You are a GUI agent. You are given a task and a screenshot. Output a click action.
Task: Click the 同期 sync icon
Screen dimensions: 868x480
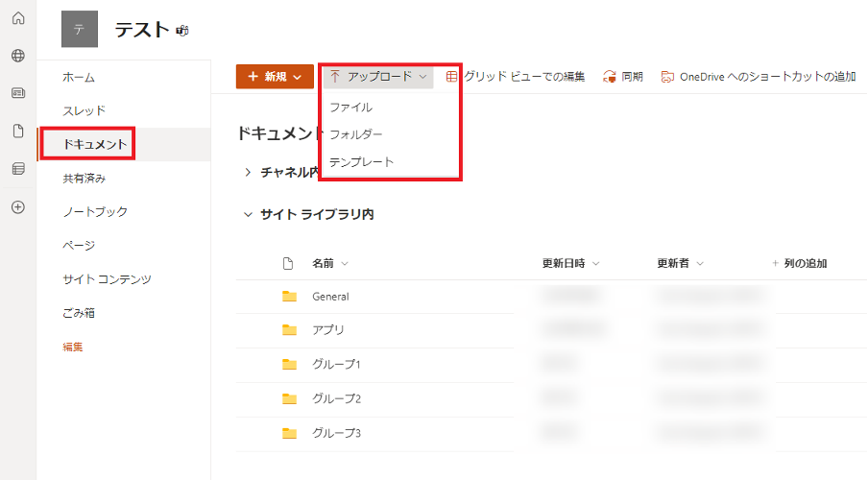pyautogui.click(x=610, y=77)
